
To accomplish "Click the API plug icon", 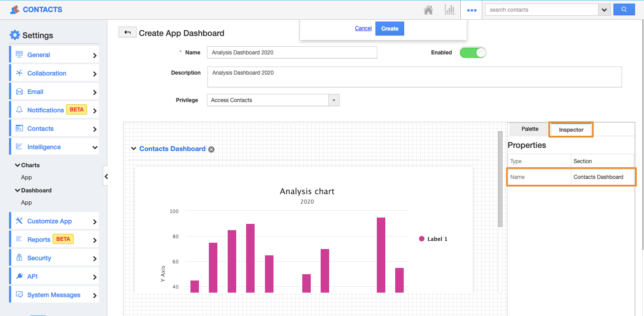I will [19, 276].
